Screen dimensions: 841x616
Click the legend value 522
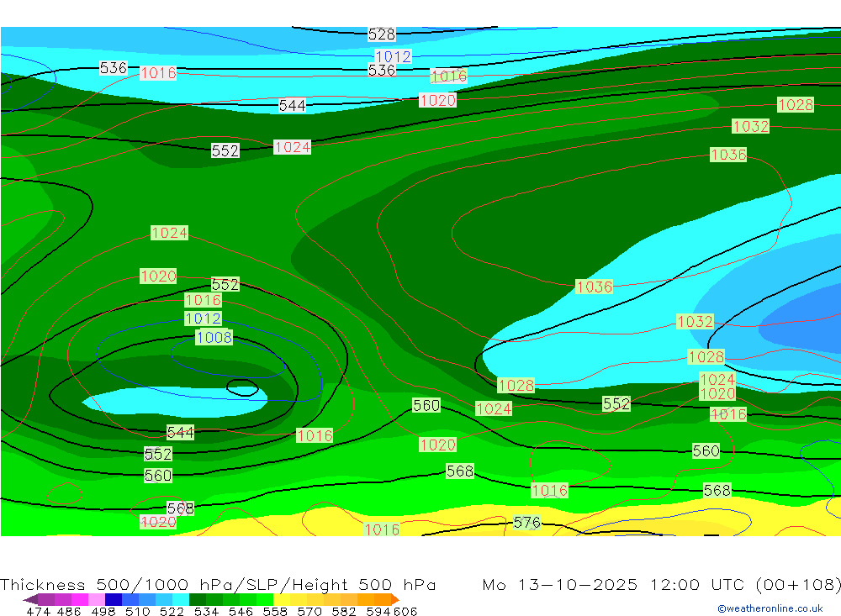pyautogui.click(x=172, y=612)
